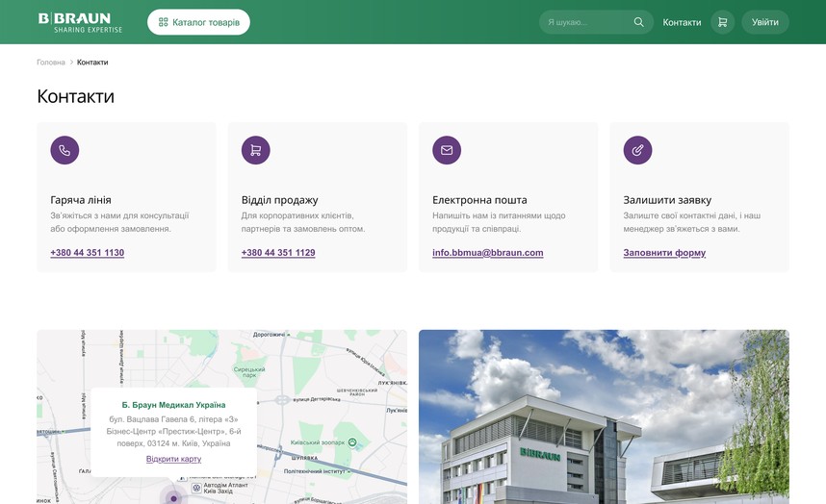
Task: Click the Контакти page heading
Action: [x=75, y=96]
